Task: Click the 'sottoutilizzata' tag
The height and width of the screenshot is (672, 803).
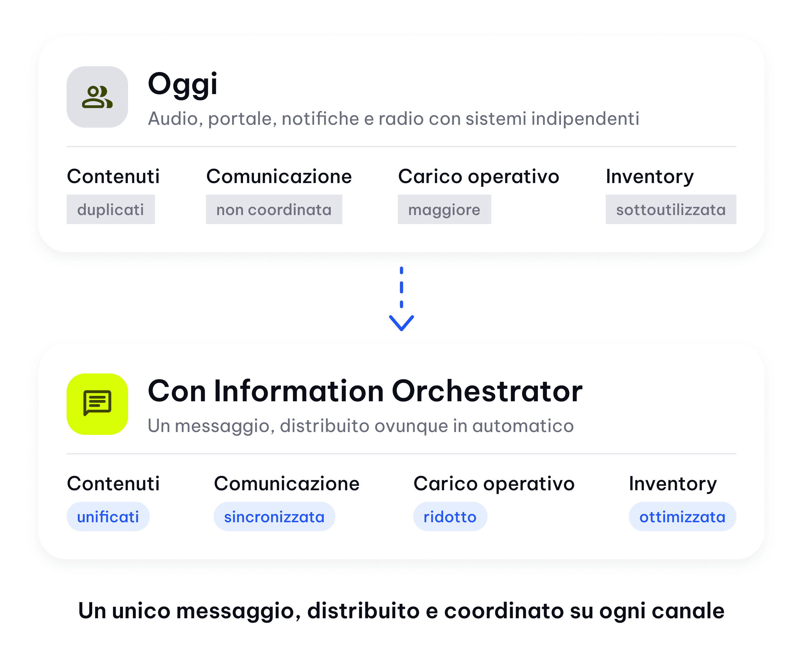Action: tap(671, 209)
